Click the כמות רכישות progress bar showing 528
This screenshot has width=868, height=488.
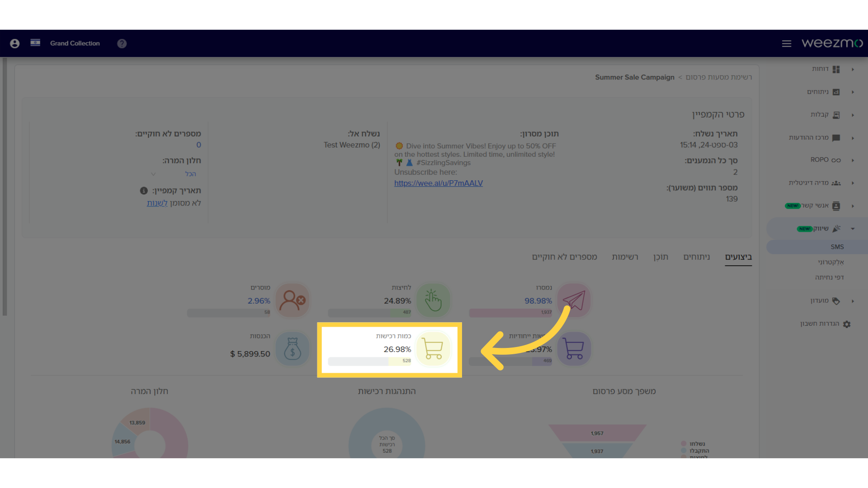(369, 361)
